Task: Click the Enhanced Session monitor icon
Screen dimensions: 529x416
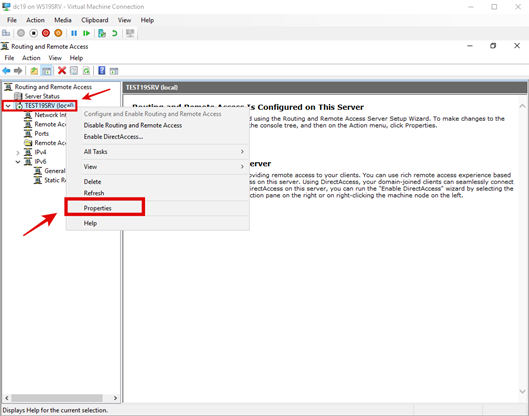Action: click(130, 33)
